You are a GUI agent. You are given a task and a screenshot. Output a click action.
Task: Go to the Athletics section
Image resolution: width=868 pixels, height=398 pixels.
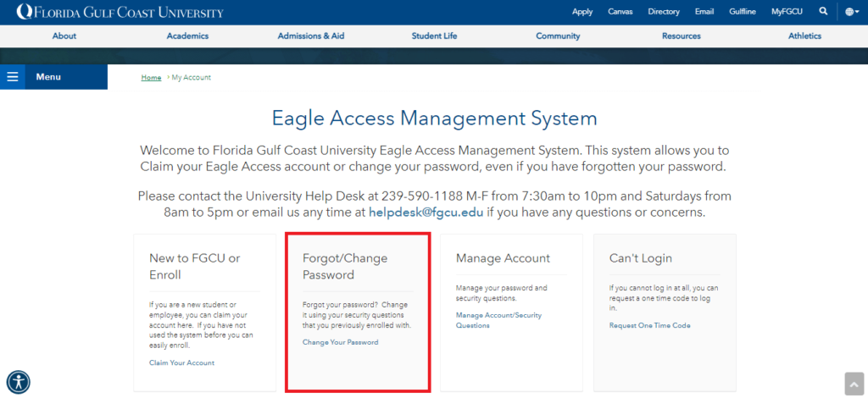point(805,36)
